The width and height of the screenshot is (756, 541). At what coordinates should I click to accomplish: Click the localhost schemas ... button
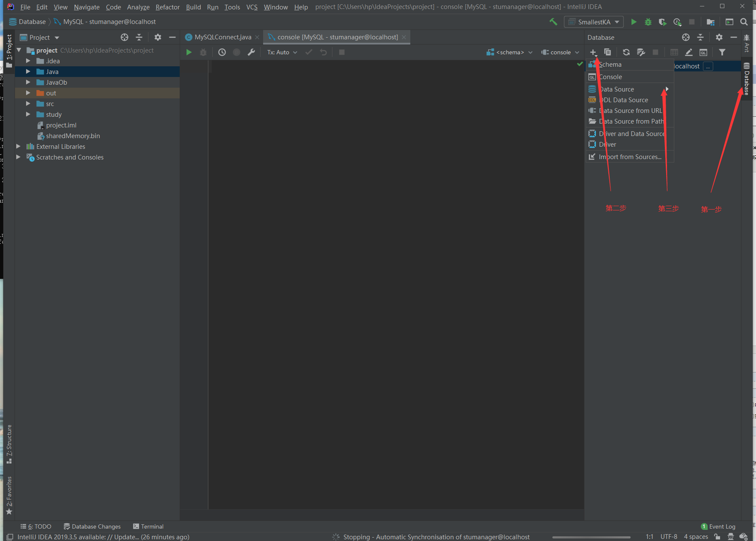point(708,66)
